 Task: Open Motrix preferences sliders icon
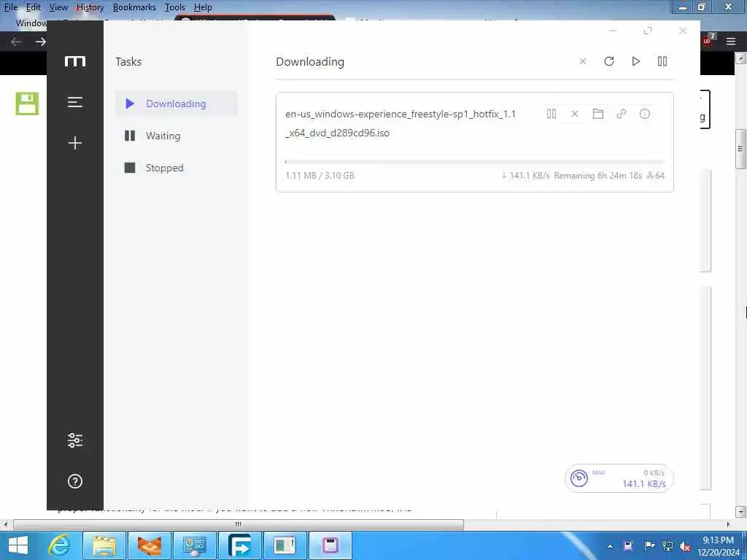tap(75, 440)
